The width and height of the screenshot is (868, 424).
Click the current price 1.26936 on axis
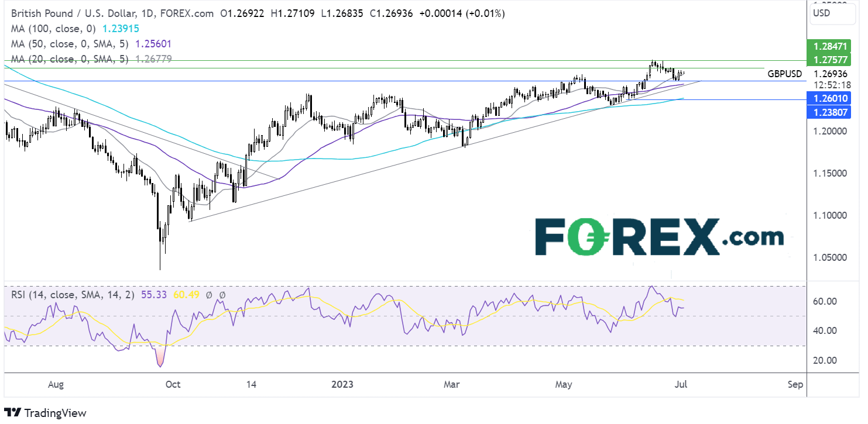click(x=831, y=74)
